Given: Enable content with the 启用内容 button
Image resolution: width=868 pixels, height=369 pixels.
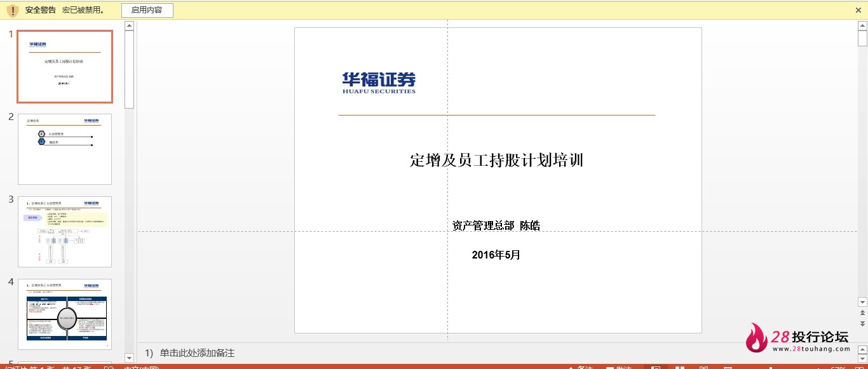Looking at the screenshot, I should pyautogui.click(x=147, y=10).
